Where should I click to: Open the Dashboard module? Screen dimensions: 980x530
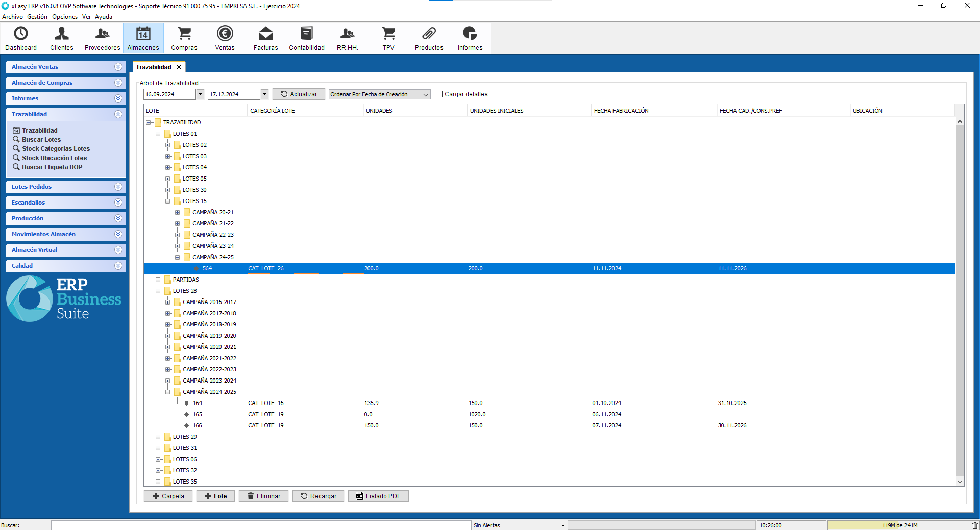point(21,38)
